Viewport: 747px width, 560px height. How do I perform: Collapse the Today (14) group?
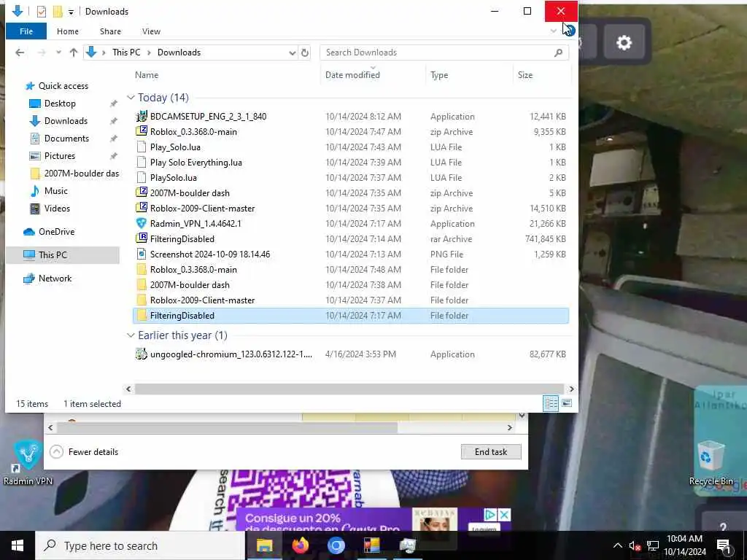tap(131, 97)
